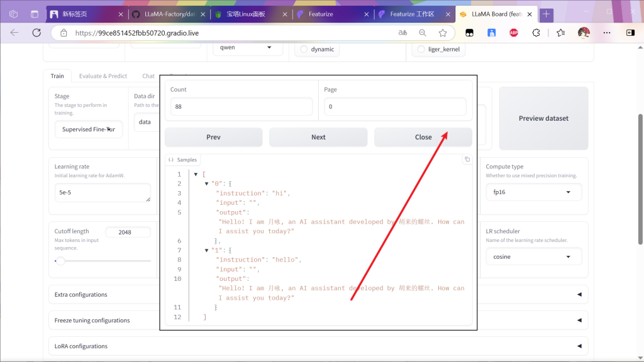644x362 pixels.
Task: Close the 宝塔Linux面板 tab
Action: pos(285,14)
